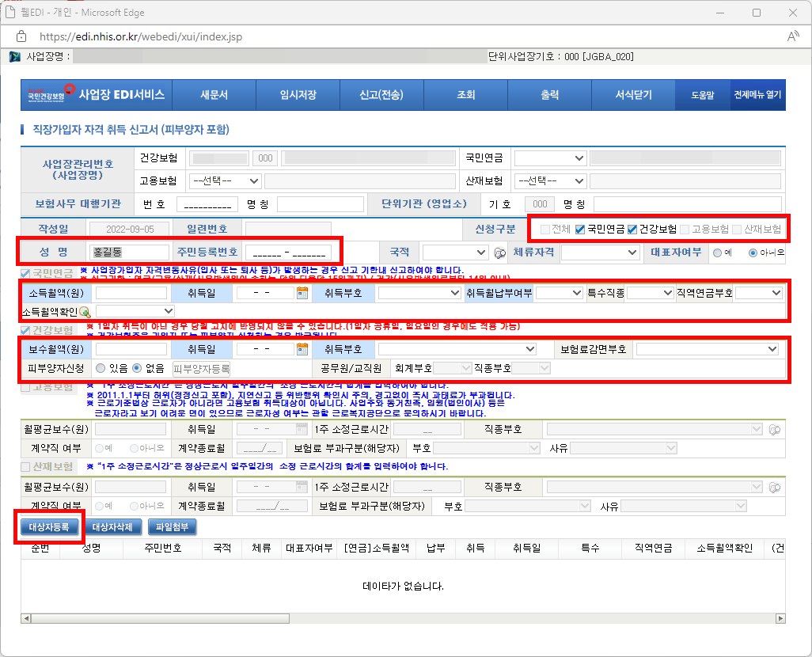Click the browser address bar URL
The width and height of the screenshot is (812, 657).
point(141,36)
